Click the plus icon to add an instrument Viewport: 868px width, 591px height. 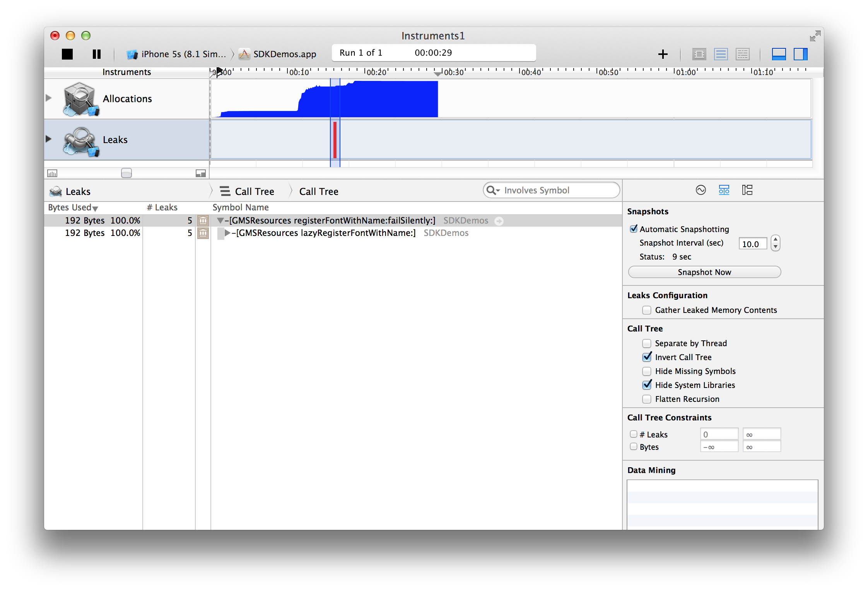tap(663, 54)
